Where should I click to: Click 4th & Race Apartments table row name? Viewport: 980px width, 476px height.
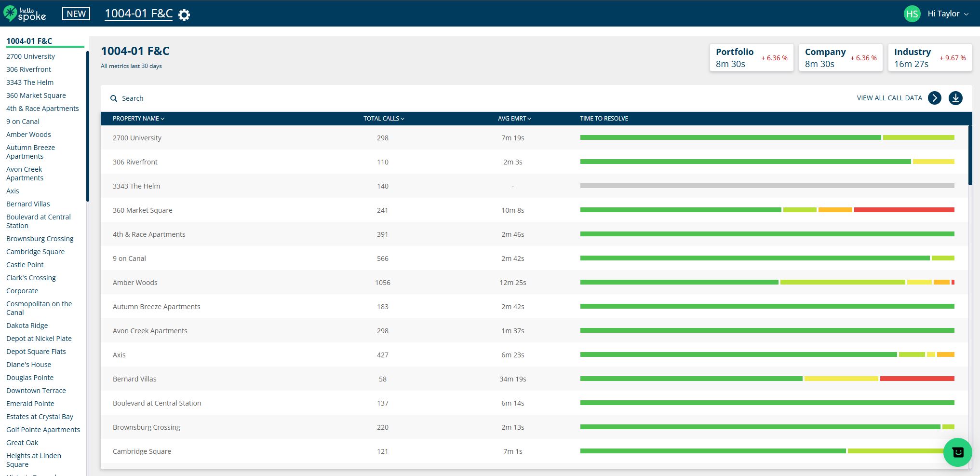point(149,234)
